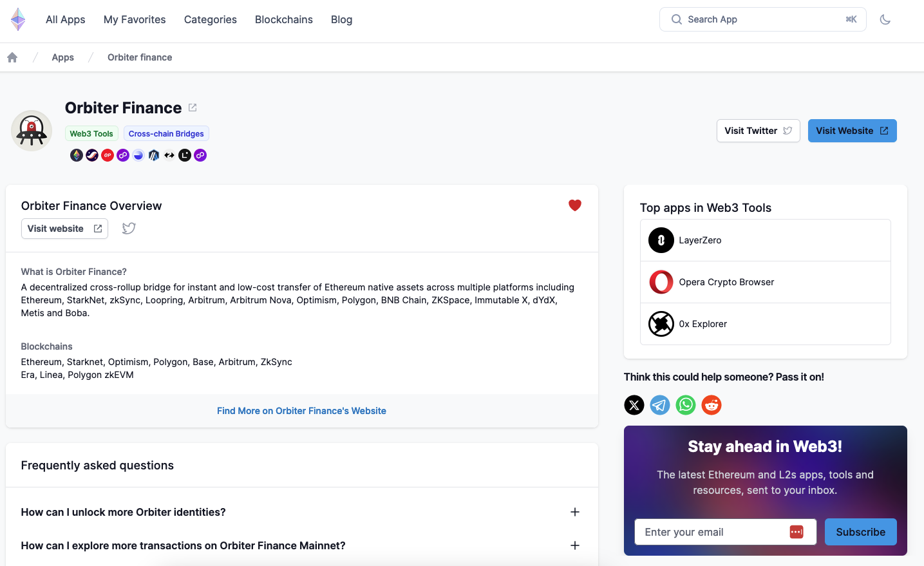The image size is (924, 566).
Task: Click the Twitter bird icon in overview
Action: point(129,229)
